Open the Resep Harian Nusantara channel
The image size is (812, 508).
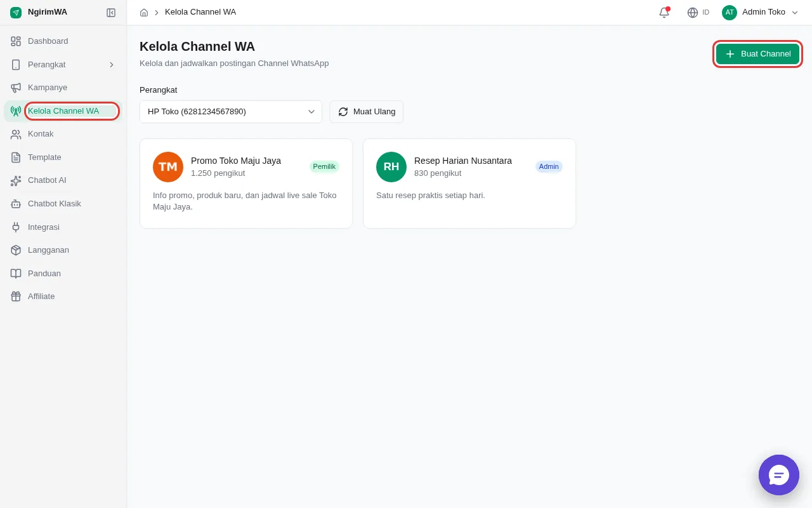(x=469, y=184)
